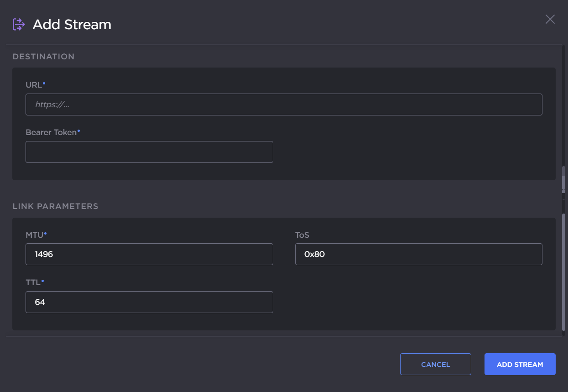Click the long vertical scrollbar thumb
This screenshot has width=568, height=392.
563,272
